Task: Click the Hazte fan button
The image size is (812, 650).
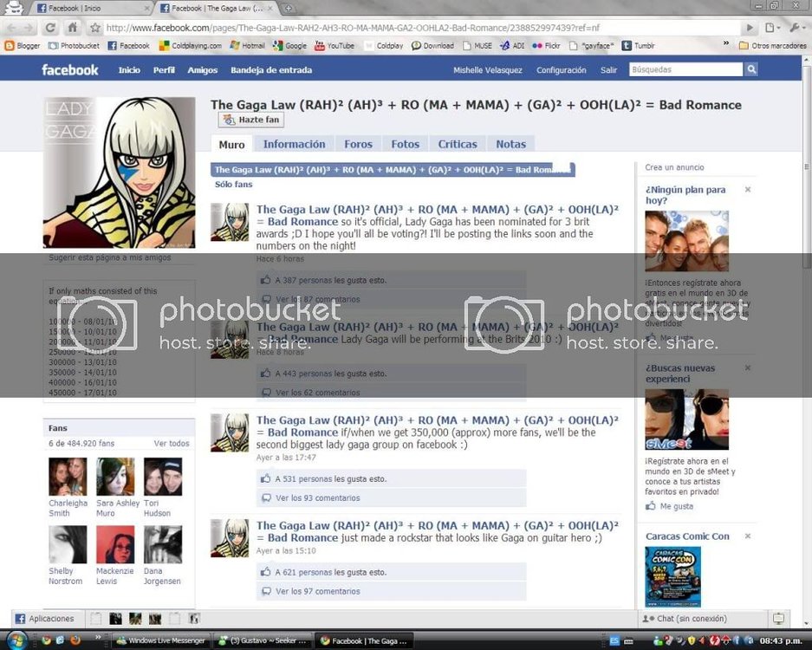Action: click(251, 120)
